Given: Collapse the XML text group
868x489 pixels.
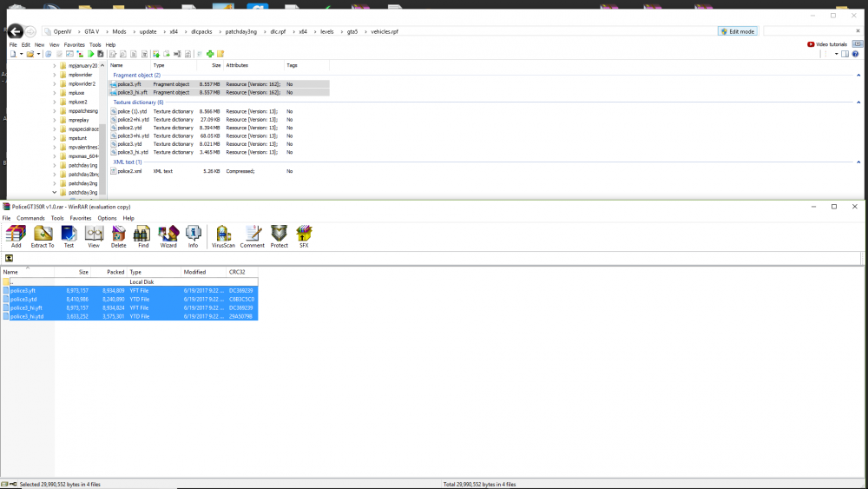Looking at the screenshot, I should pyautogui.click(x=858, y=162).
